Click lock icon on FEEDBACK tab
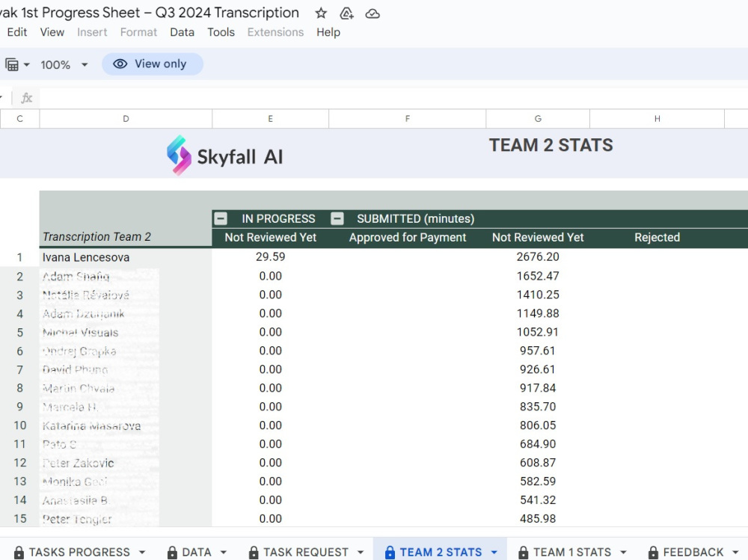 (x=654, y=553)
